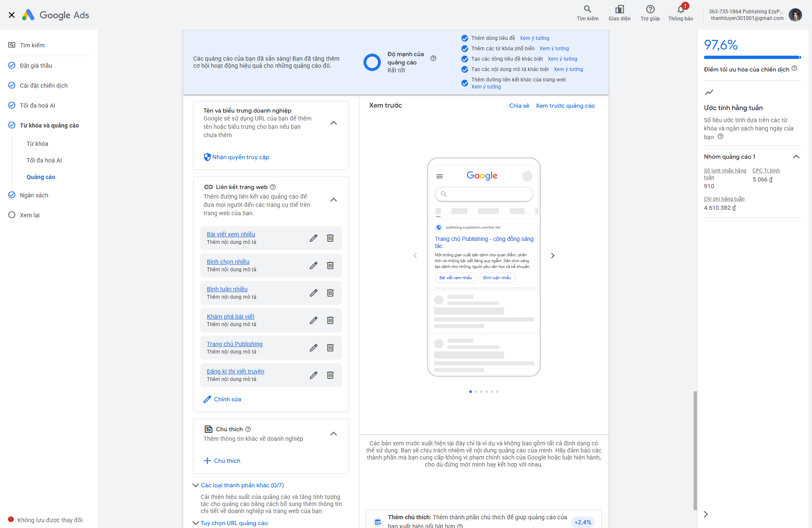Click Xem ý tưởng for từ khóa phổ biến
Screen dimensions: 812x528
click(x=554, y=49)
